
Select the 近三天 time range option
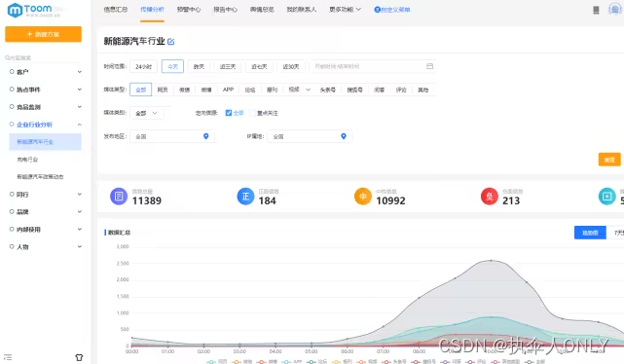point(228,66)
